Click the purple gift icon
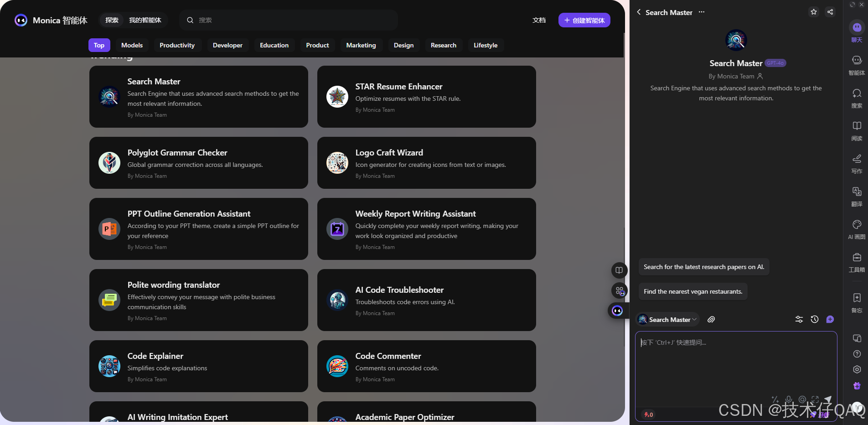 pos(857,386)
